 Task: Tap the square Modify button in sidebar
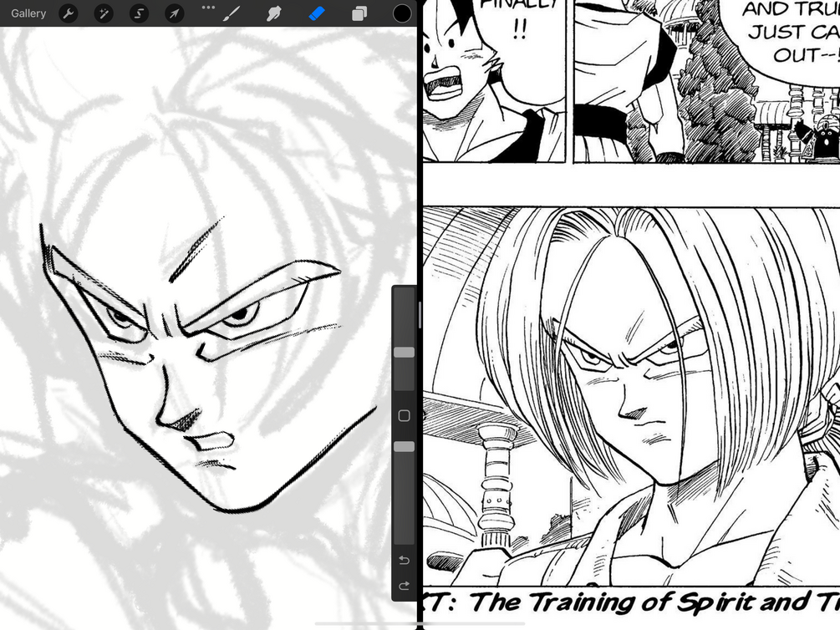[x=405, y=416]
